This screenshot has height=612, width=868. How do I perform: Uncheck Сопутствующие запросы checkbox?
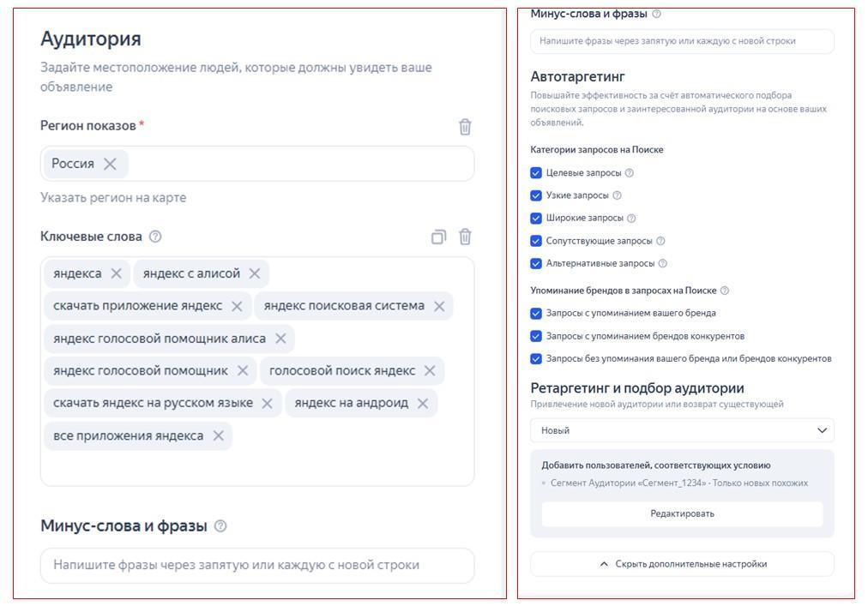point(536,241)
